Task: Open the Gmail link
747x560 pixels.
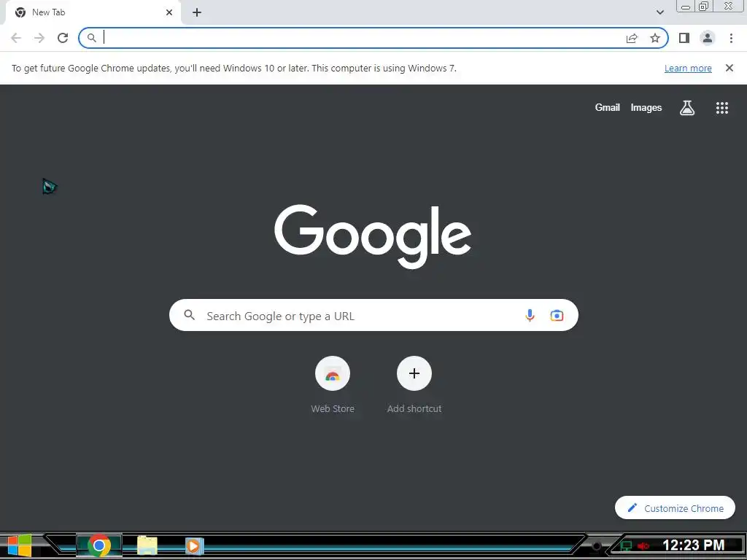Action: pyautogui.click(x=608, y=108)
